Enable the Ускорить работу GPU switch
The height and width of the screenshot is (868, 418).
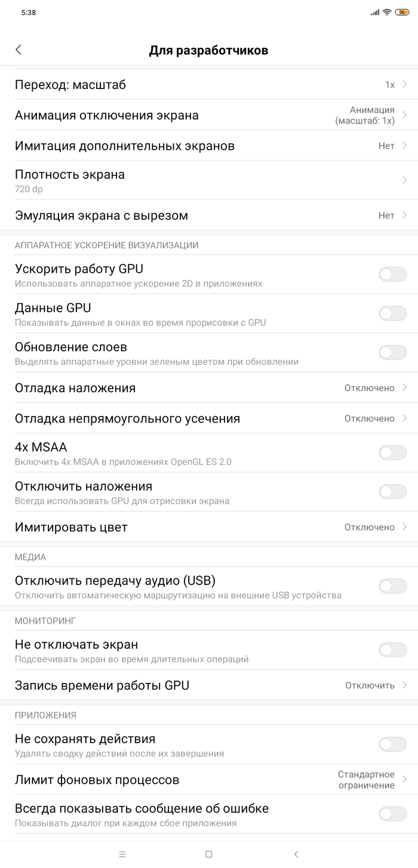pyautogui.click(x=392, y=274)
